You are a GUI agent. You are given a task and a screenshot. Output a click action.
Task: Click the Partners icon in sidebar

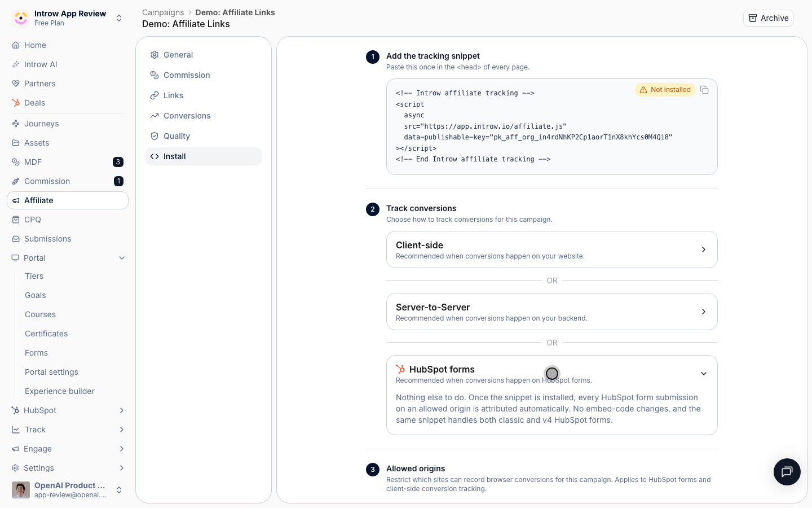[x=16, y=84]
